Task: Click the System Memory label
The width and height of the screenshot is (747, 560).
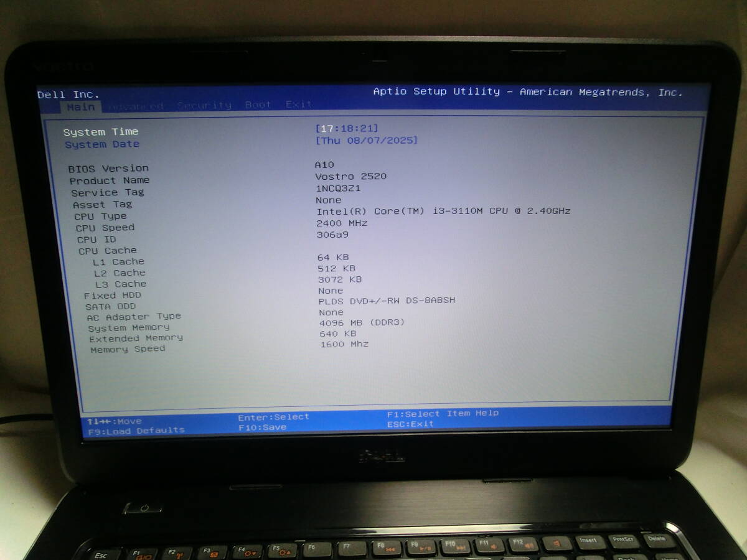Action: [128, 328]
